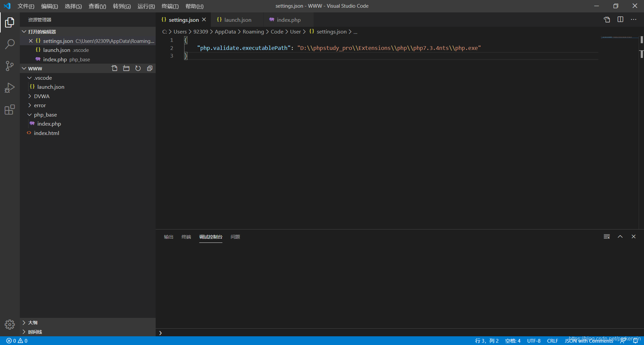Switch to Terminal panel tab
The image size is (644, 345).
[x=186, y=237]
